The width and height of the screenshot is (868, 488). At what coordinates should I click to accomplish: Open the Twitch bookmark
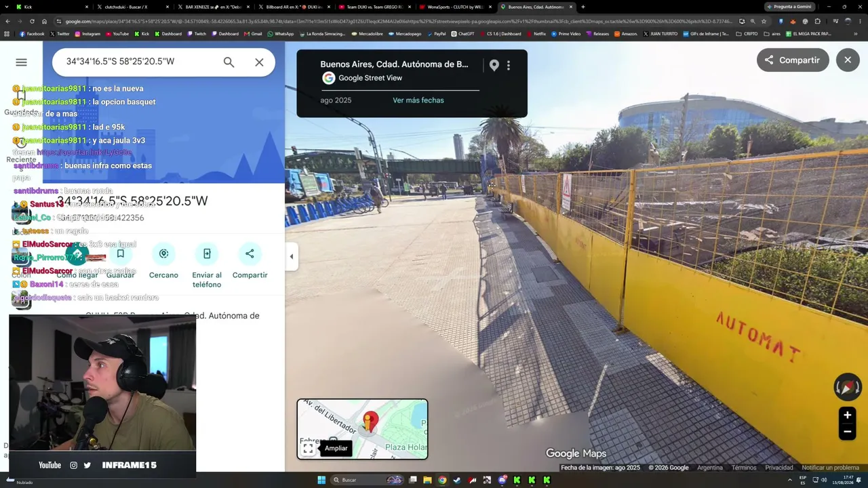click(x=198, y=34)
